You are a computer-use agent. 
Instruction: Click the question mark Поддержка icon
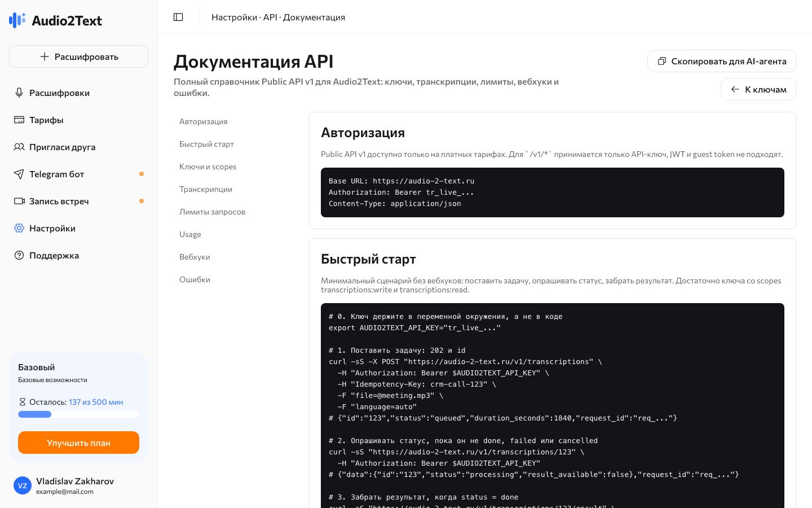[x=19, y=255]
